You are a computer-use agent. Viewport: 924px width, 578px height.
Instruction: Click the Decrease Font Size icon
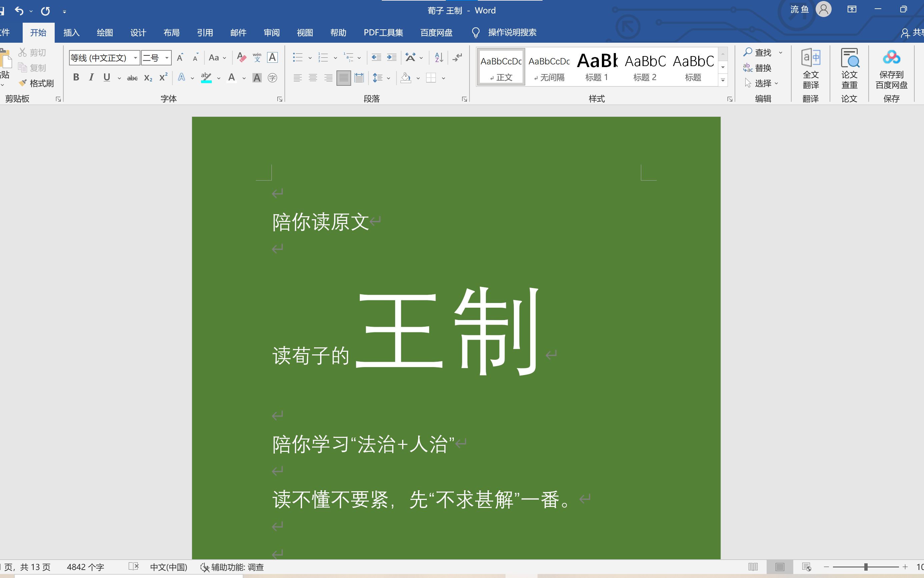[195, 58]
